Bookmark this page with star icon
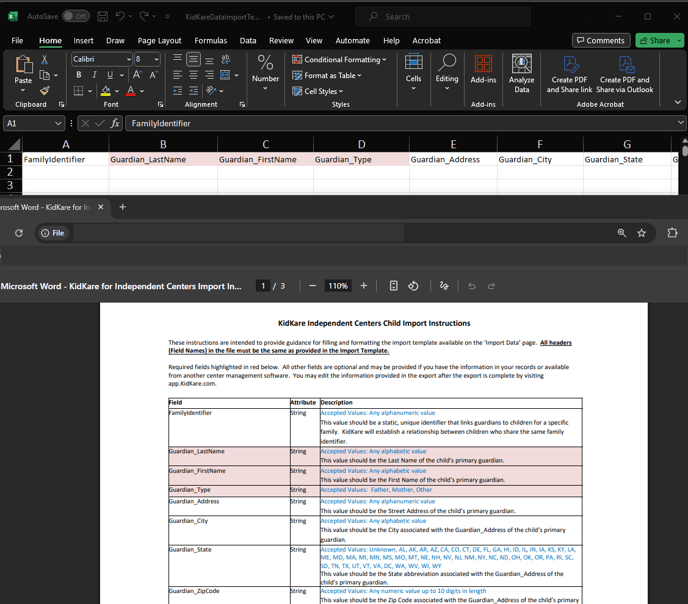The width and height of the screenshot is (688, 604). click(x=641, y=233)
